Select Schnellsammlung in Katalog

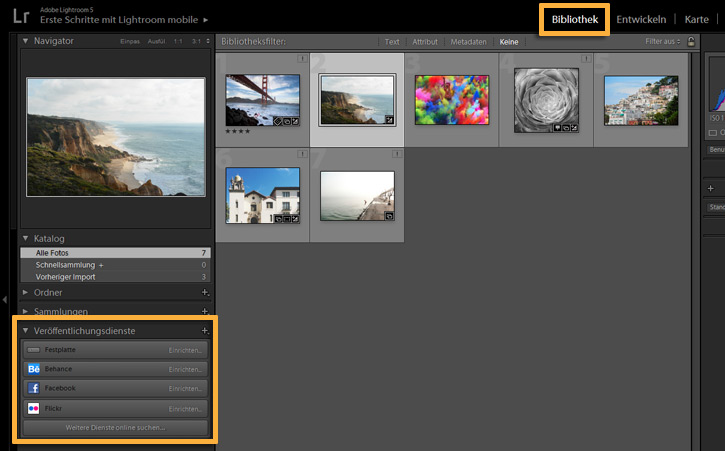115,265
